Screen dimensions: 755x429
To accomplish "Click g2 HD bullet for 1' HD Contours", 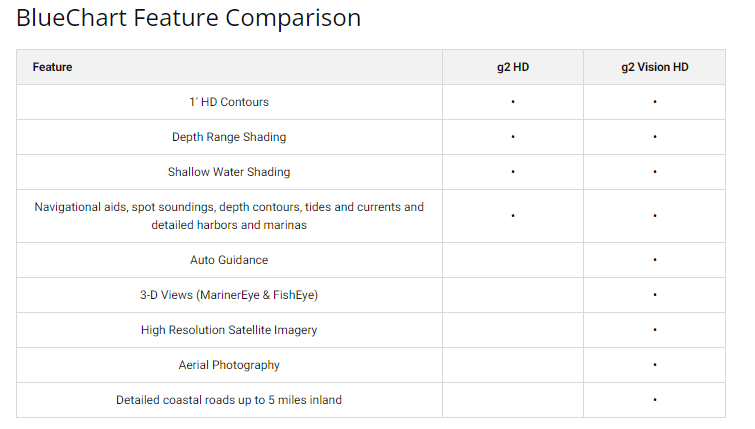I will point(512,102).
